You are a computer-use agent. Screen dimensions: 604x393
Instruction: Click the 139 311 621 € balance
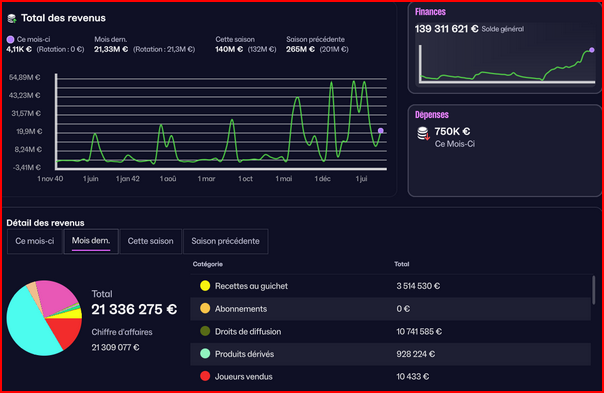[x=446, y=29]
